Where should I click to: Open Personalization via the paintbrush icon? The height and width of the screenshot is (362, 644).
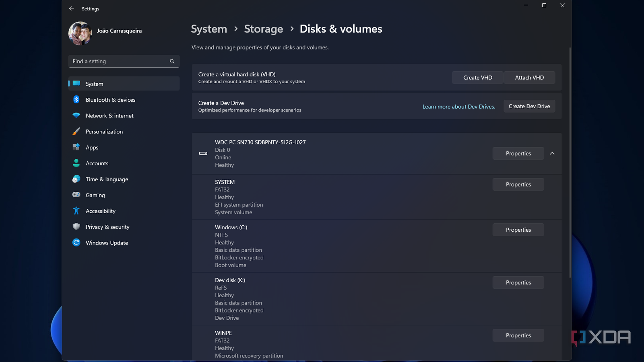coord(76,132)
